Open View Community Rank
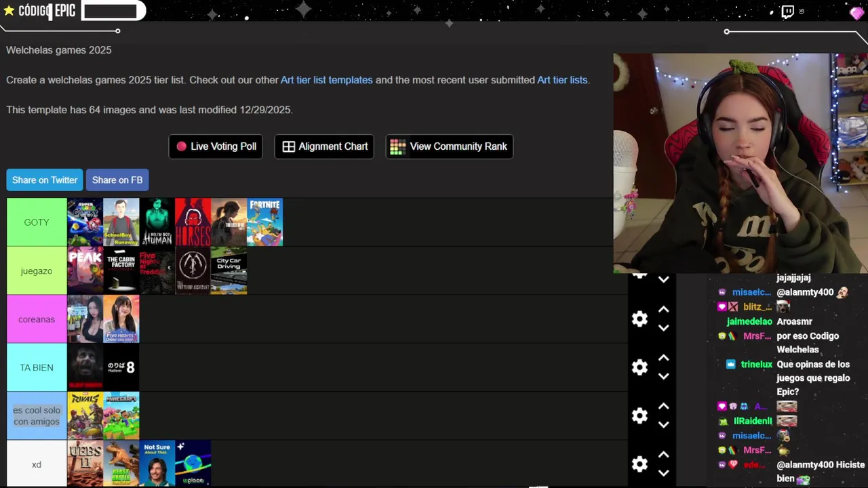 click(449, 146)
